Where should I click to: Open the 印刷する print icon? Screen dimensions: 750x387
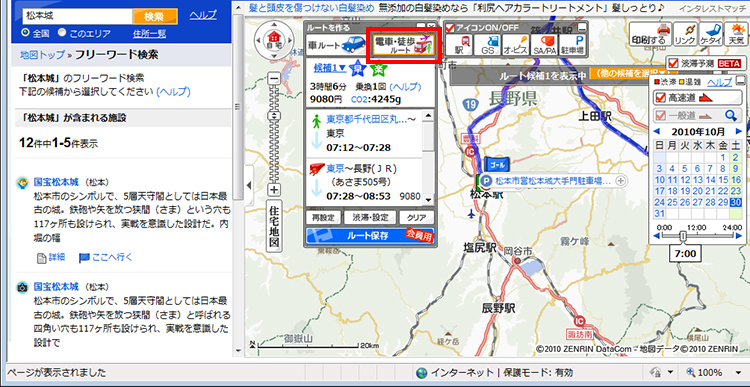(648, 35)
